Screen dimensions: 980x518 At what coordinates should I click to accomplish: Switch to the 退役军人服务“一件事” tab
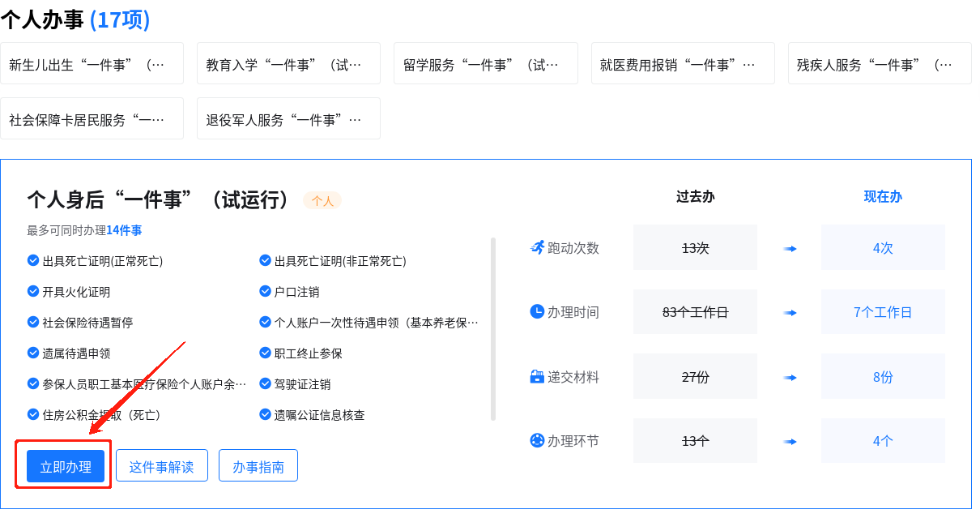[288, 119]
